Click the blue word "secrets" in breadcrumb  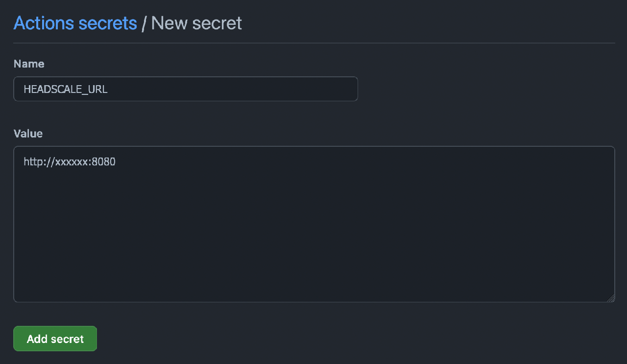point(107,23)
